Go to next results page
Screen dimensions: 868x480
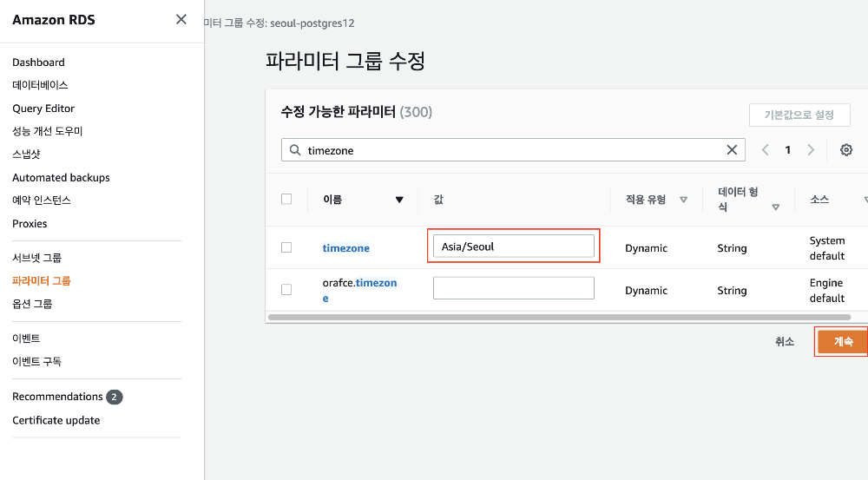(811, 150)
